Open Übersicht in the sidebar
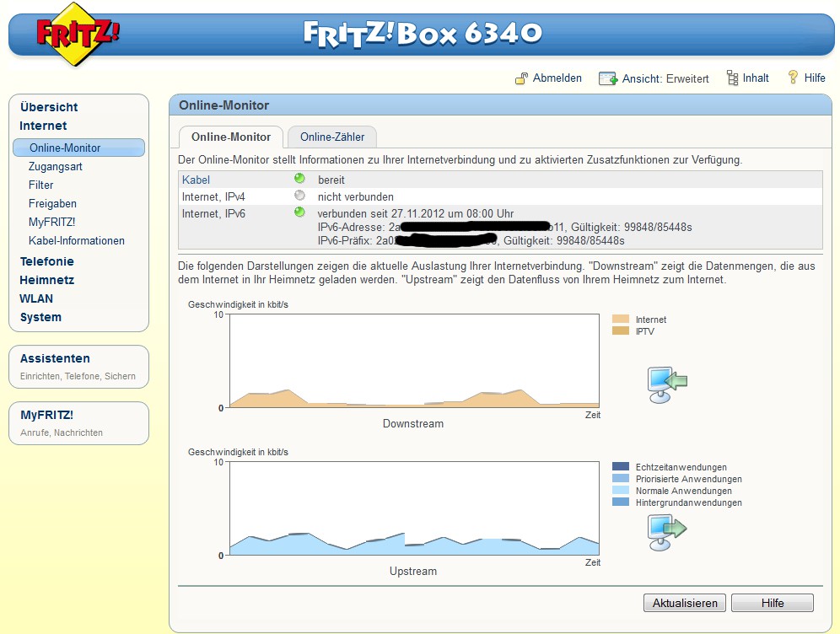The height and width of the screenshot is (634, 840). click(49, 107)
